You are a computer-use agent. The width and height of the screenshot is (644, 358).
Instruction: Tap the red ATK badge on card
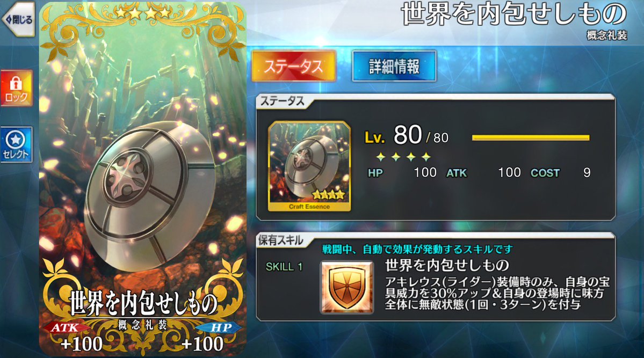tap(66, 327)
